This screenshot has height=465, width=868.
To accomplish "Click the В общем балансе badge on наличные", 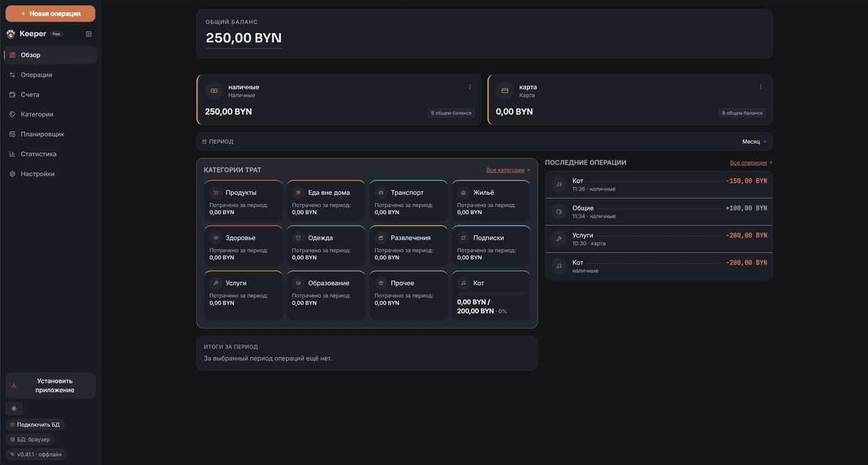I will (x=452, y=113).
